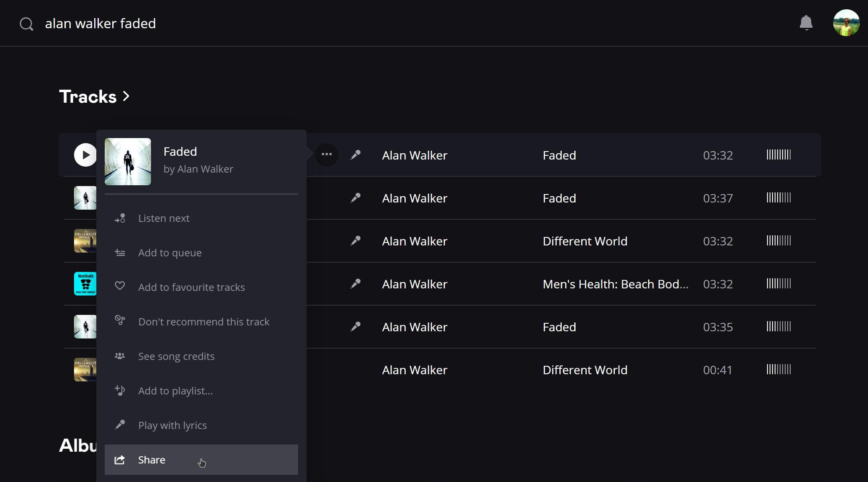Viewport: 868px width, 482px height.
Task: Click Different World cover in 00:41 row
Action: [x=85, y=370]
